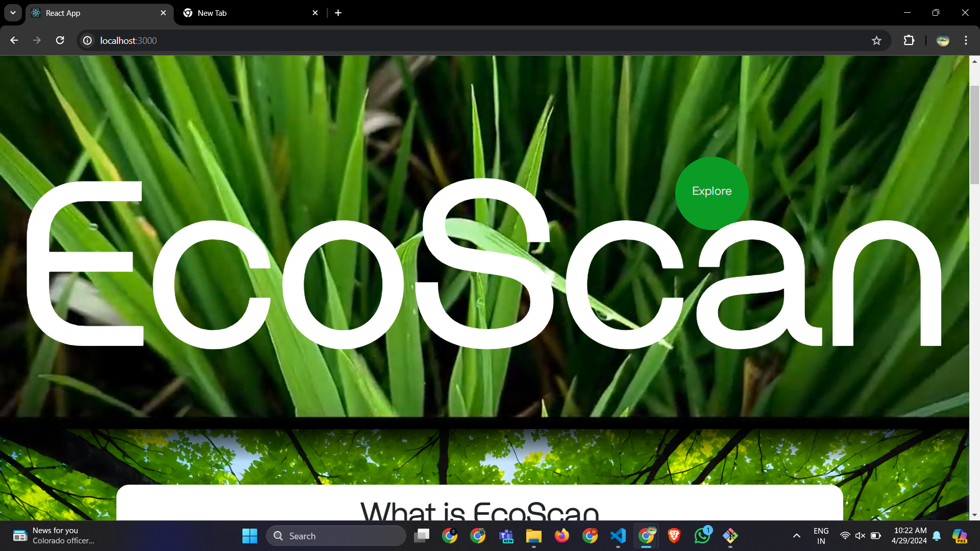This screenshot has width=980, height=551.
Task: Open WhatsApp from the taskbar
Action: click(x=702, y=536)
